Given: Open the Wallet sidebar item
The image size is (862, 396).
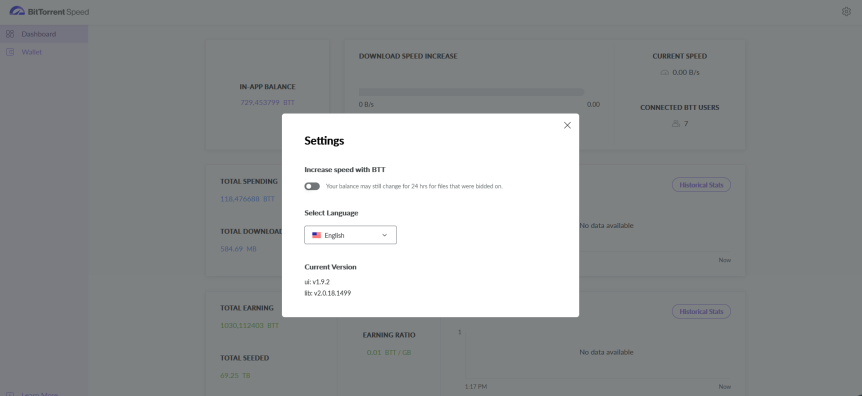Looking at the screenshot, I should point(44,52).
